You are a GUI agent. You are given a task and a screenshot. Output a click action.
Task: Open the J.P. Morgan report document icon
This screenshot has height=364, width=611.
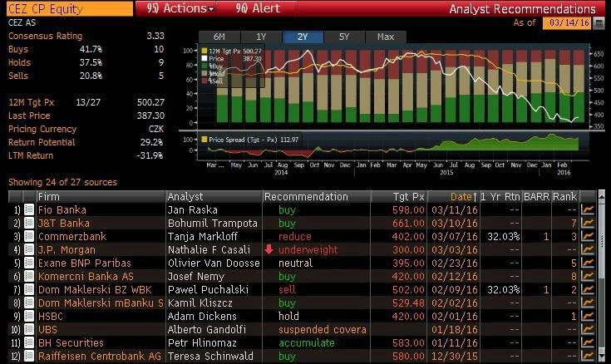click(29, 249)
